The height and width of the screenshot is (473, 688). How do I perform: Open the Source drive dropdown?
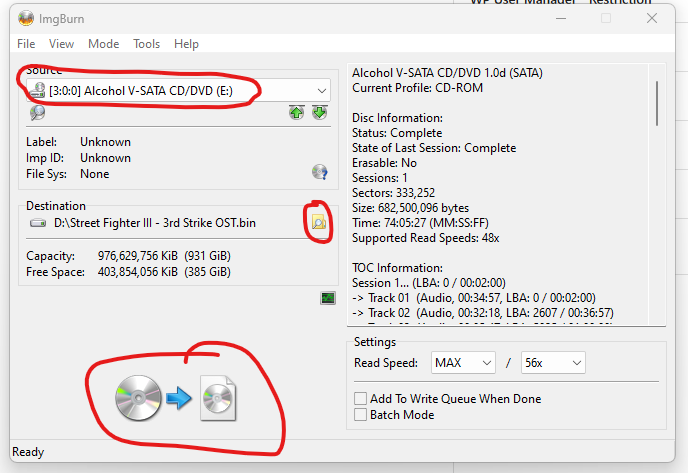[178, 91]
